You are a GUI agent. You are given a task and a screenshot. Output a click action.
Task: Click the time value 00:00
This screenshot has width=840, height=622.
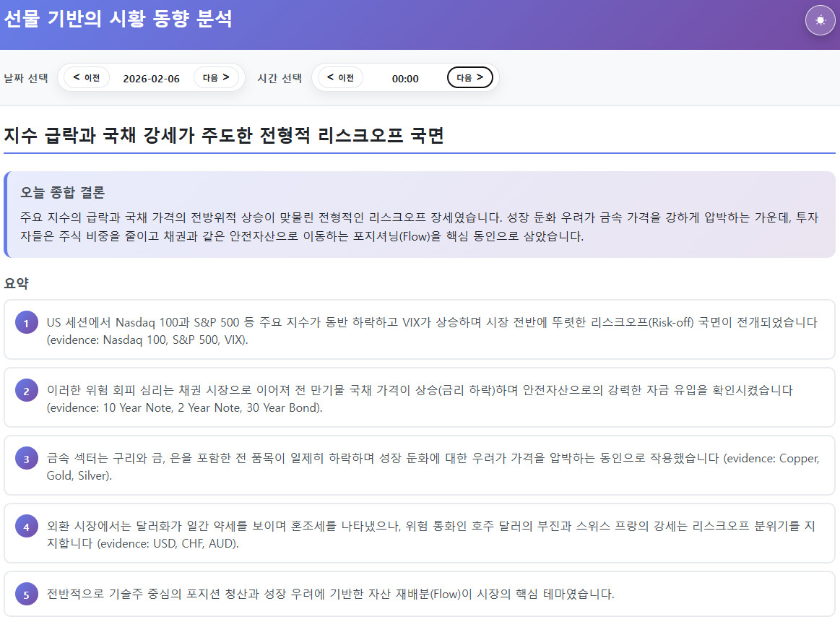(x=405, y=78)
